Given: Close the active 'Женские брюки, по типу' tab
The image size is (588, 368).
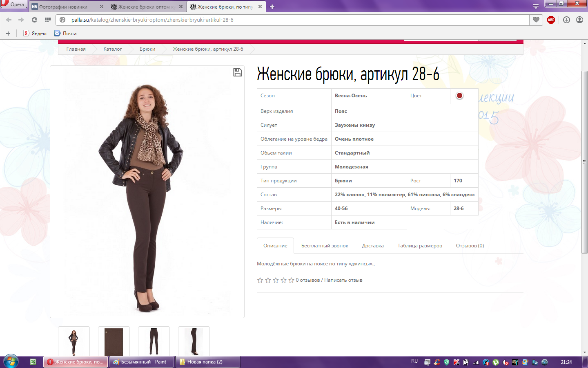Looking at the screenshot, I should 260,7.
